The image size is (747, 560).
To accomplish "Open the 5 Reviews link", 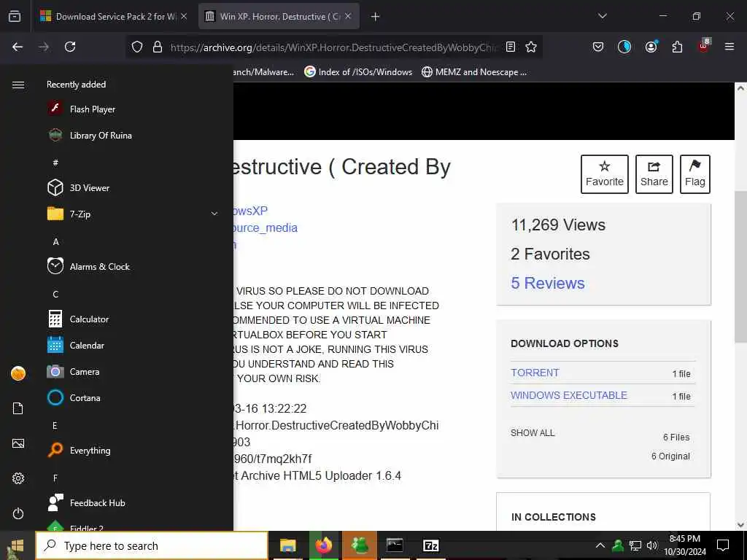I will [x=548, y=283].
